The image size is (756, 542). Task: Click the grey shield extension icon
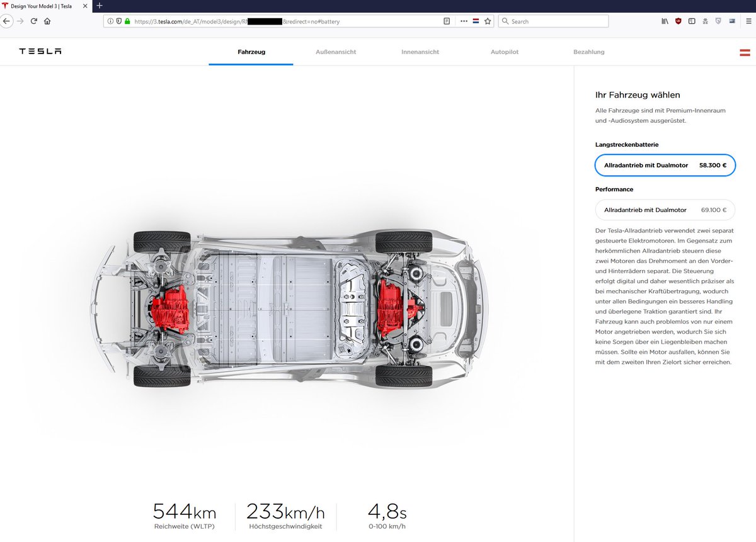click(718, 21)
